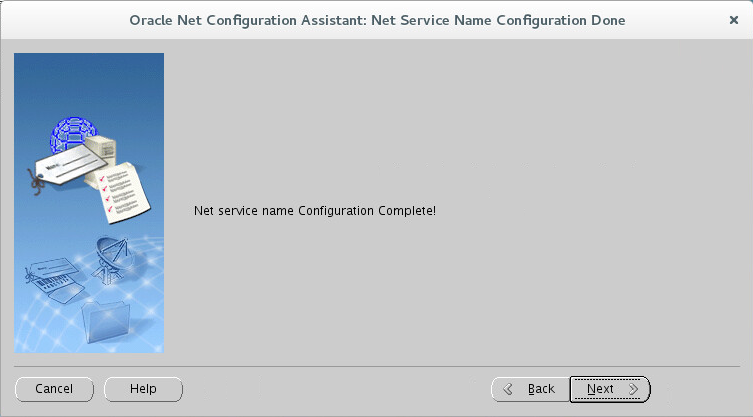Cancel the Net Configuration Assistant

pyautogui.click(x=54, y=389)
